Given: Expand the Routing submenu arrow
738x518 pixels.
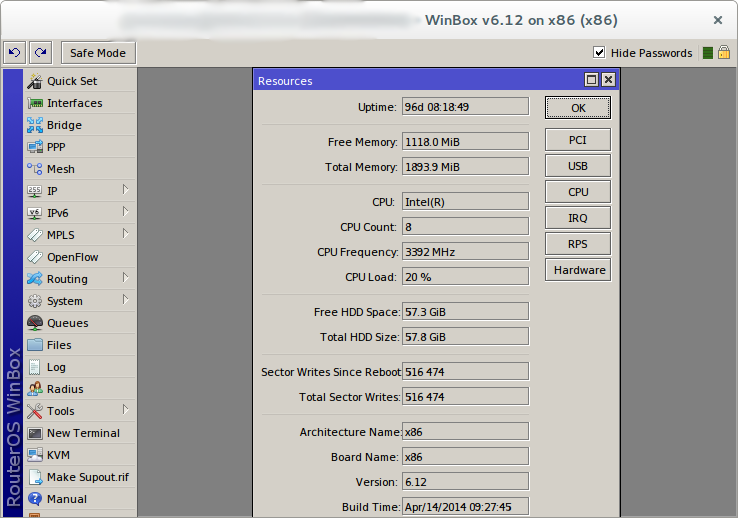Looking at the screenshot, I should click(125, 278).
